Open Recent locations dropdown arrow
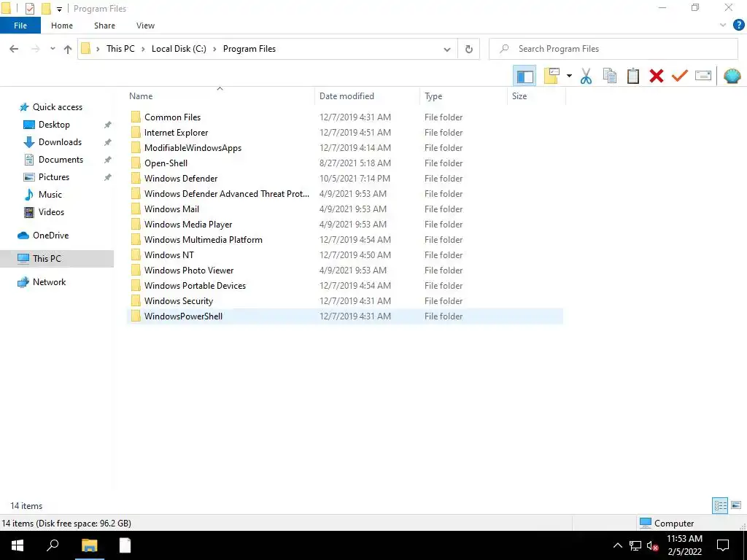Viewport: 747px width, 560px height. [x=53, y=49]
